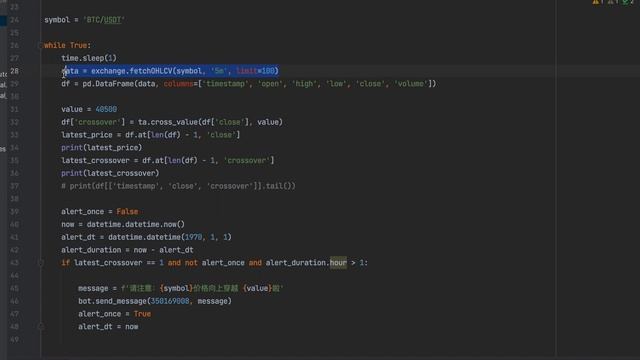Click 'latest_price = df.at' assignment line
Screen dimensions: 640x360
click(151, 135)
